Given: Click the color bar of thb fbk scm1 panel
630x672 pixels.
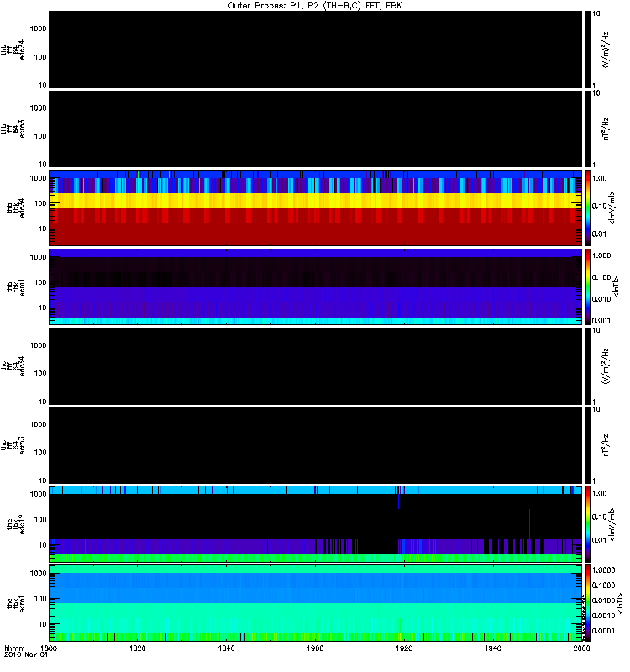Looking at the screenshot, I should pos(588,286).
